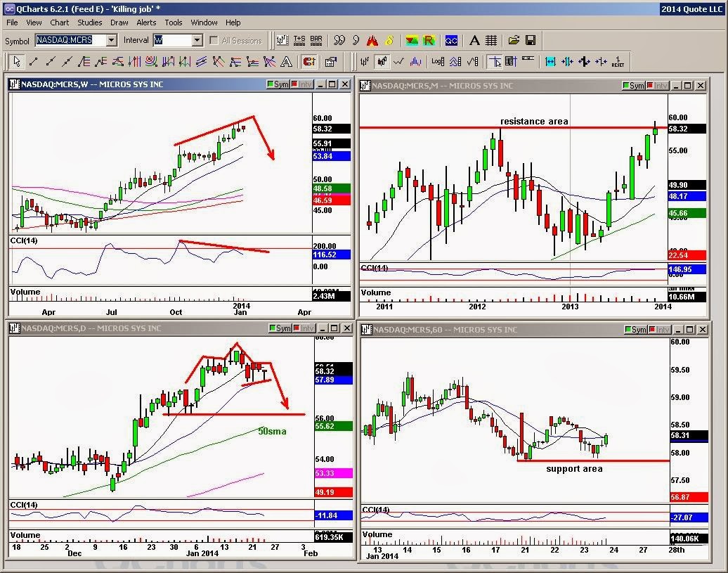Toggle Intv link in monthly chart window

[x=657, y=86]
